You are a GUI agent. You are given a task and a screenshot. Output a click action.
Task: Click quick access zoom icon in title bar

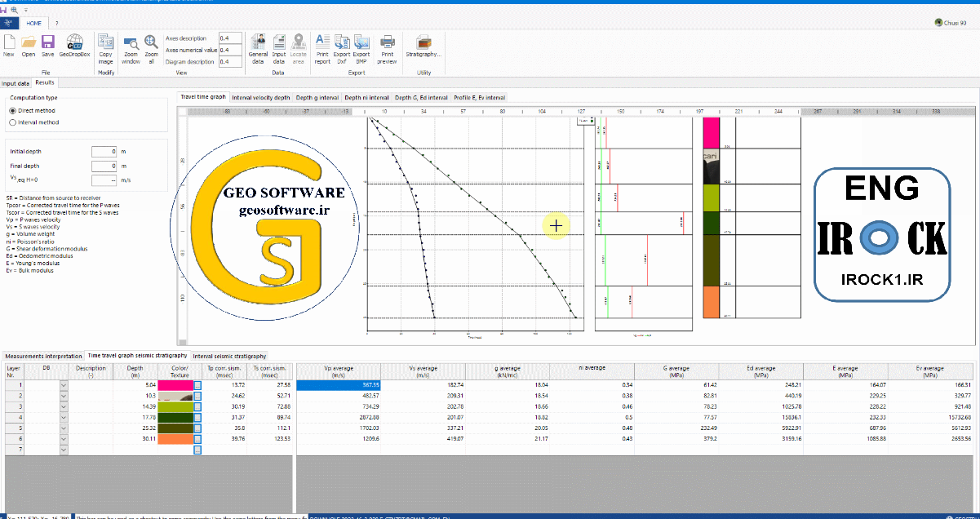(13, 10)
